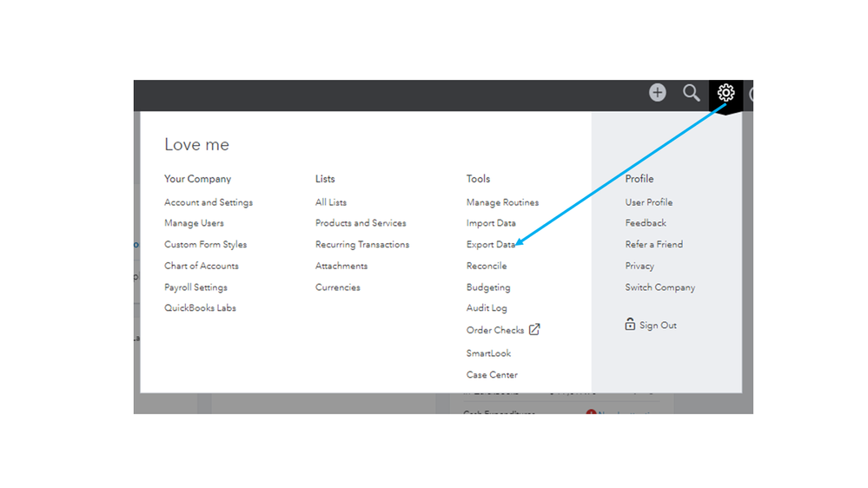Screen dimensions: 868x488
Task: Click the Love me company name
Action: pos(196,144)
